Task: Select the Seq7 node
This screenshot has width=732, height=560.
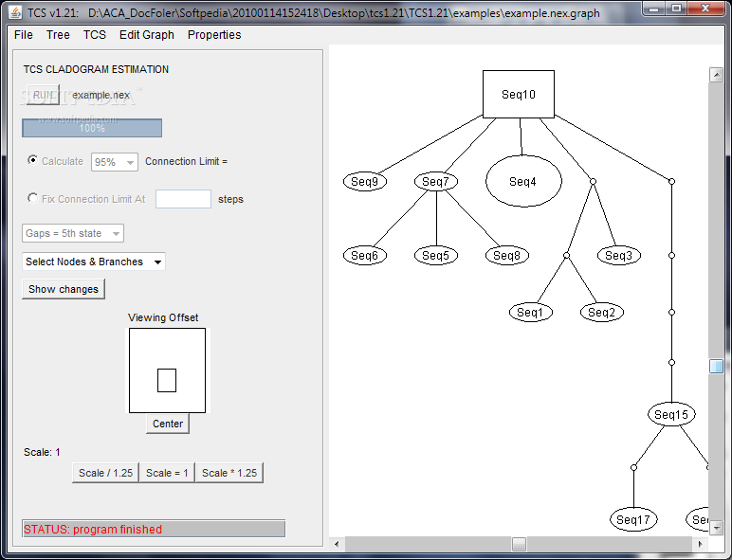Action: pos(436,182)
